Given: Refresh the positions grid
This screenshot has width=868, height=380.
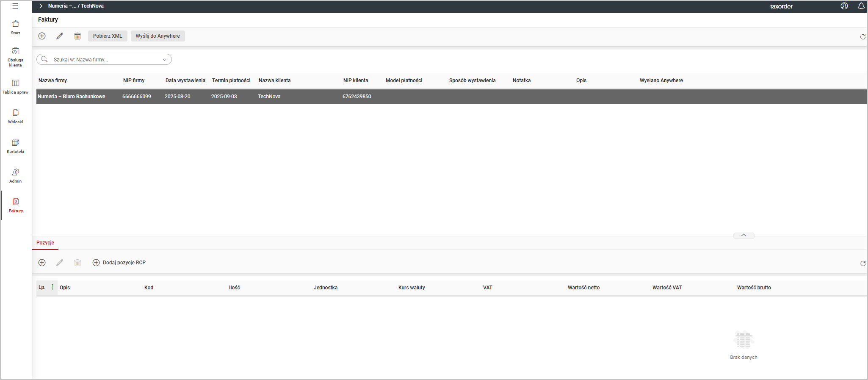Looking at the screenshot, I should coord(862,264).
